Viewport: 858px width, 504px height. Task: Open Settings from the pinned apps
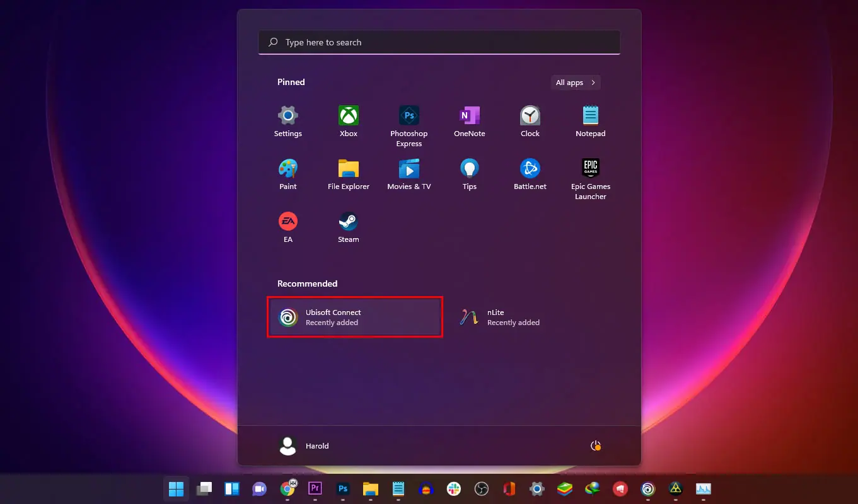point(288,122)
